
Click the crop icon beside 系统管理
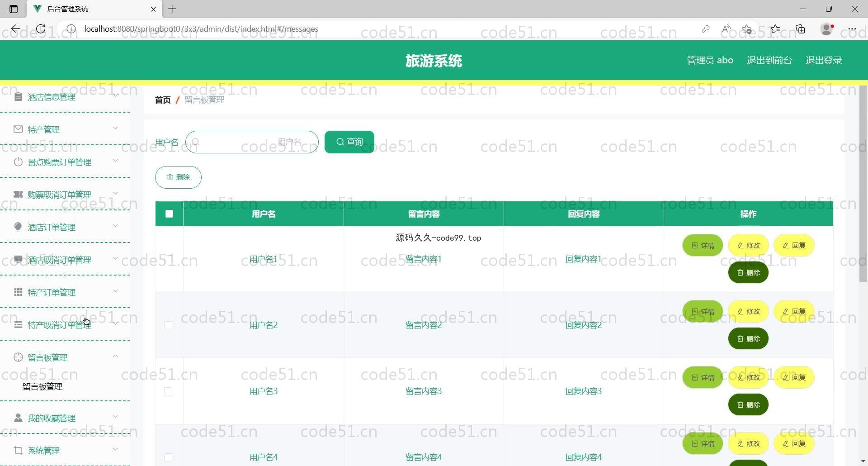coord(18,451)
